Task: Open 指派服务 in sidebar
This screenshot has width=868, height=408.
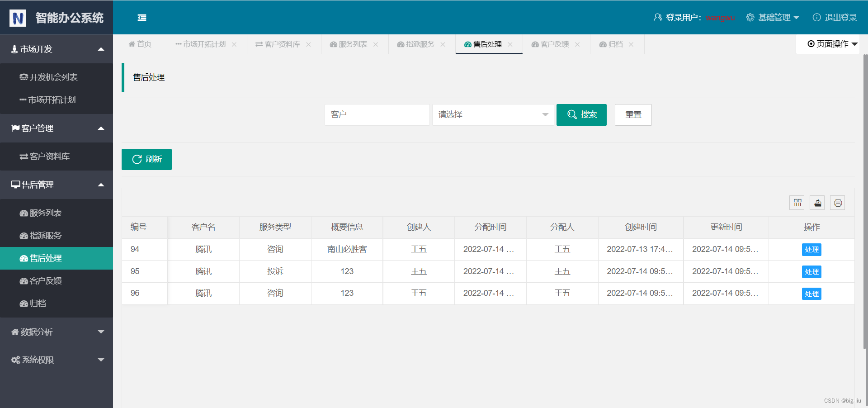Action: pyautogui.click(x=57, y=236)
